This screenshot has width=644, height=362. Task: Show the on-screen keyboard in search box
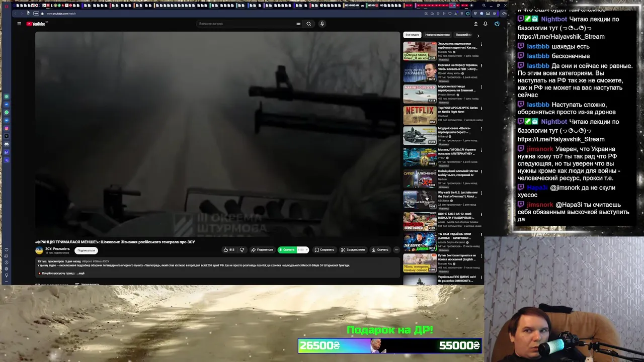click(298, 24)
